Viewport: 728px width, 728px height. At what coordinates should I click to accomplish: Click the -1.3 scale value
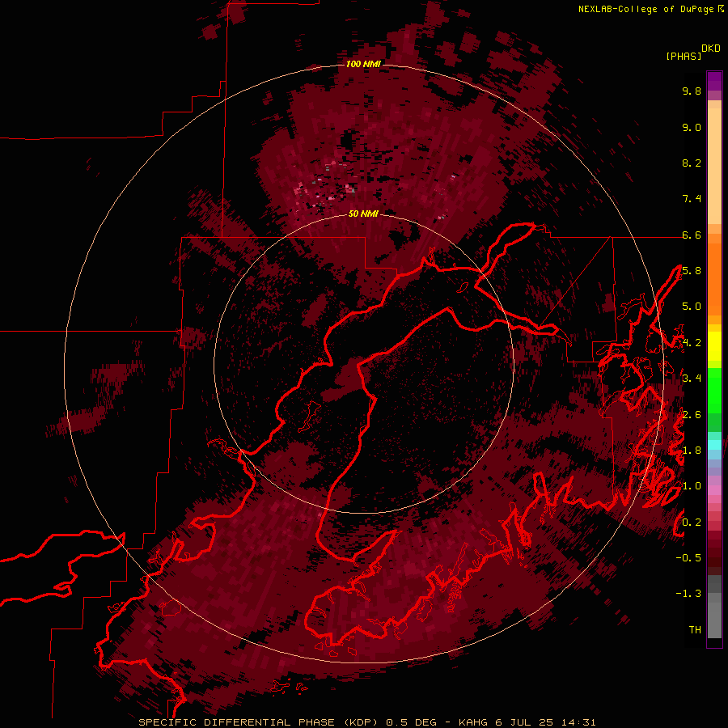(x=688, y=594)
